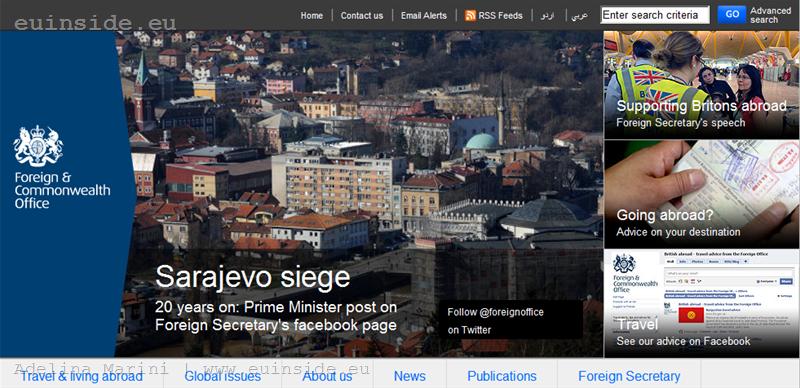Click the Foreign & Commonwealth Office crest logo
This screenshot has width=800, height=388.
pos(38,146)
